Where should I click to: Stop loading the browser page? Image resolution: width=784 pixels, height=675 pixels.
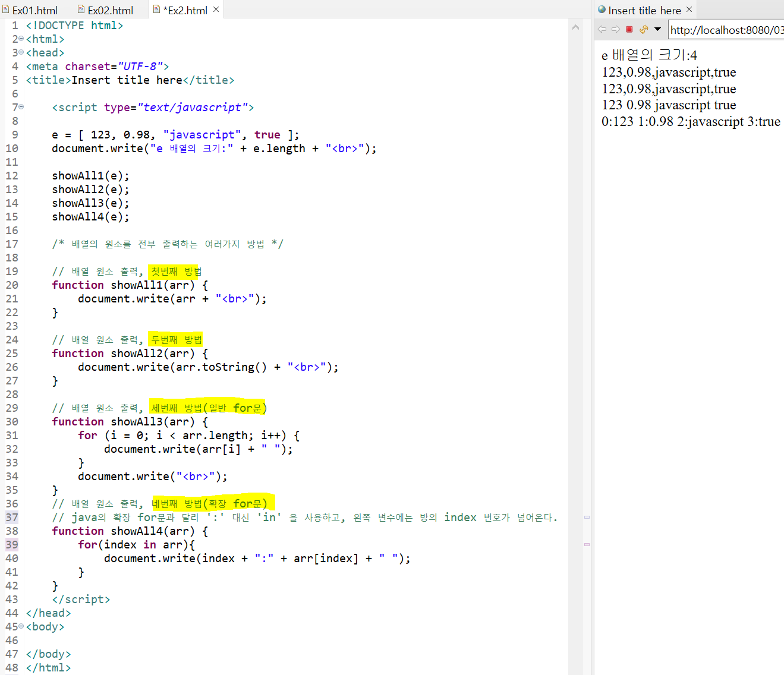[x=629, y=29]
